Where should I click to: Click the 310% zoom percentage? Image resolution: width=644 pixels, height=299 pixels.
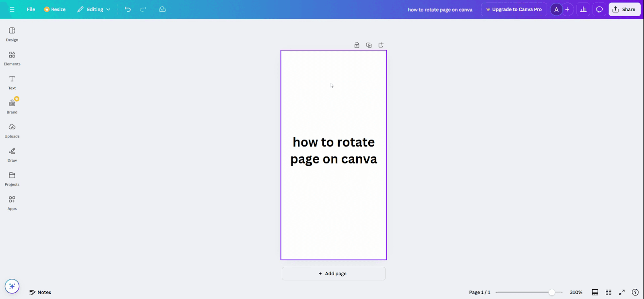tap(576, 293)
